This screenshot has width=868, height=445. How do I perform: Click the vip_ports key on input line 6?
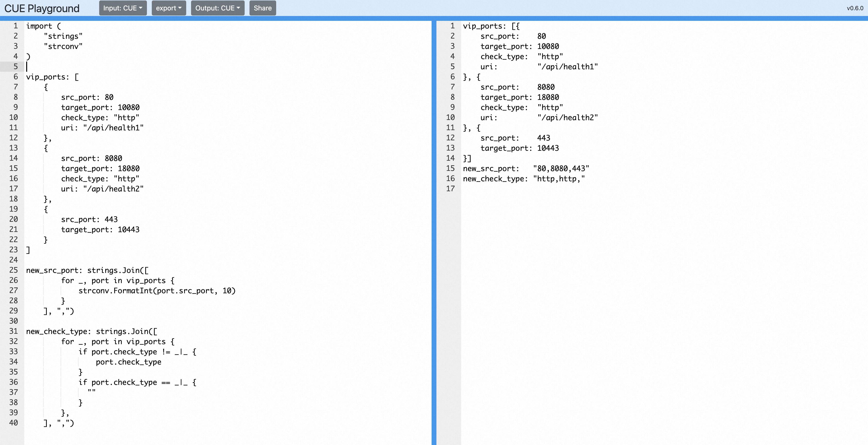click(x=46, y=77)
